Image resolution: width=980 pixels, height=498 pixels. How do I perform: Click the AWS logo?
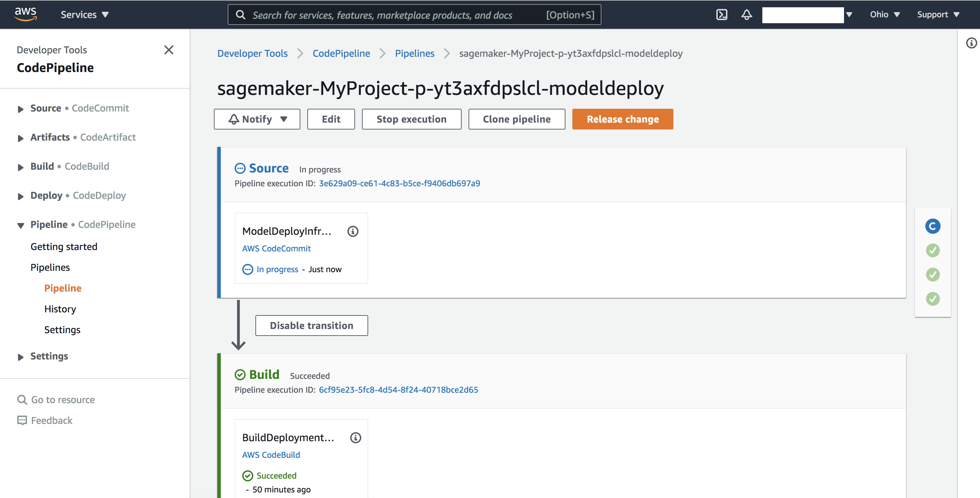(26, 14)
